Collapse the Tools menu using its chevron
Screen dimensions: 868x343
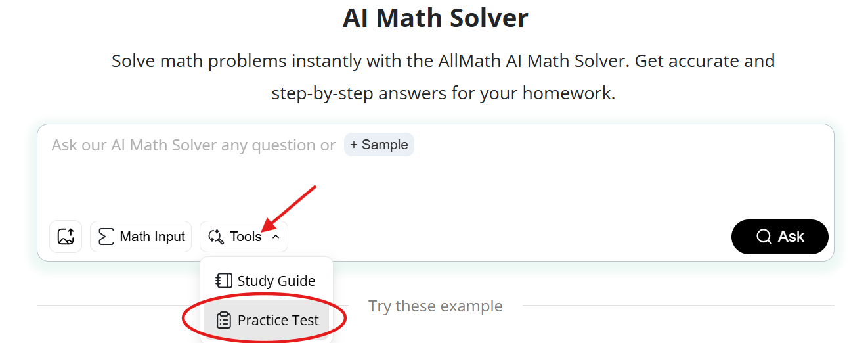pyautogui.click(x=276, y=237)
